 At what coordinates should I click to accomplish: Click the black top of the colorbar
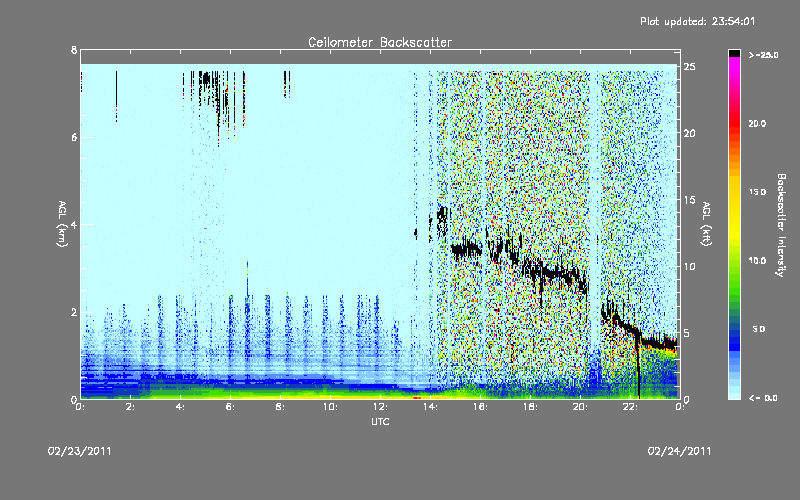pyautogui.click(x=734, y=53)
